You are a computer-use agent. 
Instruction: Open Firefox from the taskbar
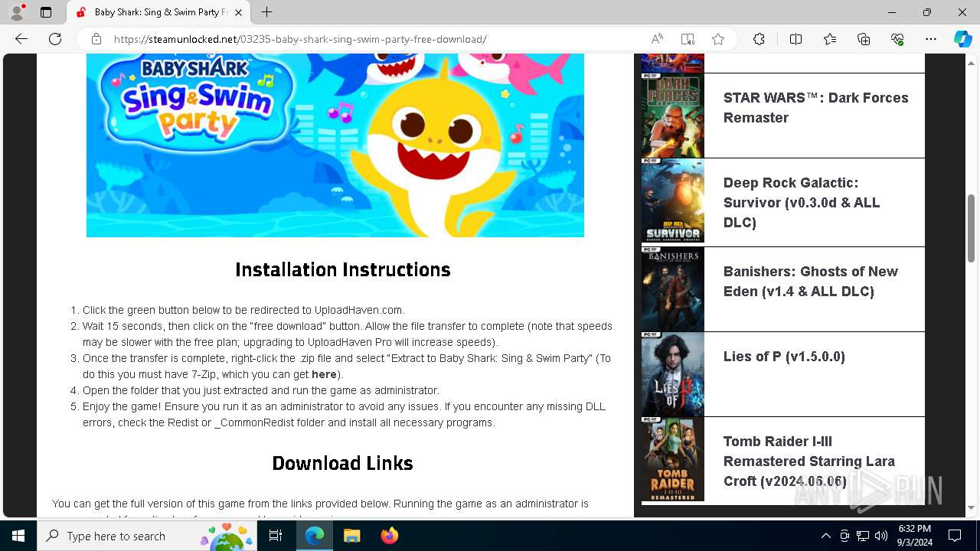389,536
